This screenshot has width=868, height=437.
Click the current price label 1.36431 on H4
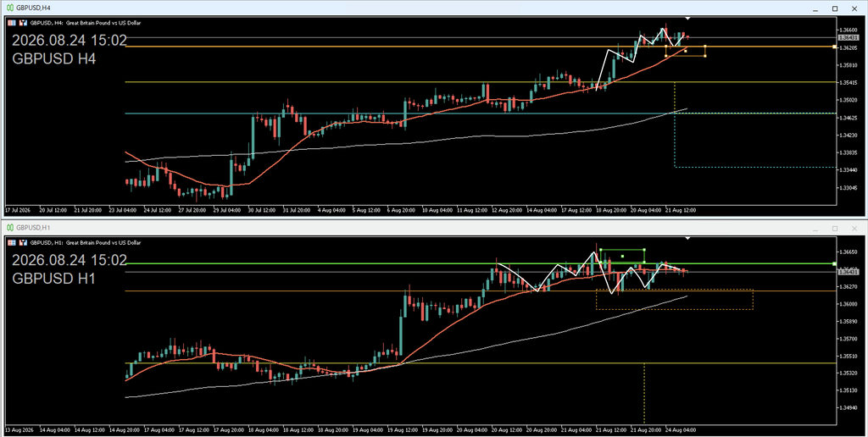(x=848, y=37)
